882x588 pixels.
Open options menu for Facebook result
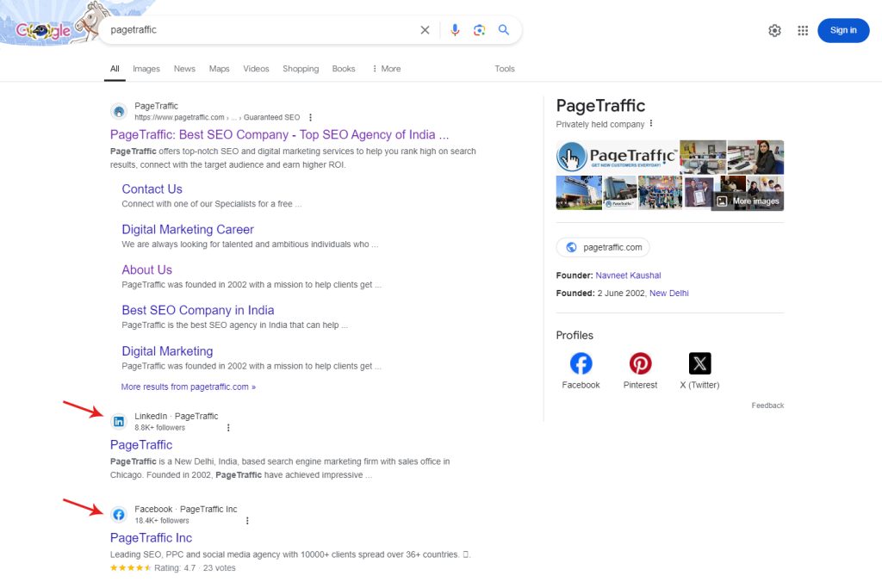(x=247, y=521)
